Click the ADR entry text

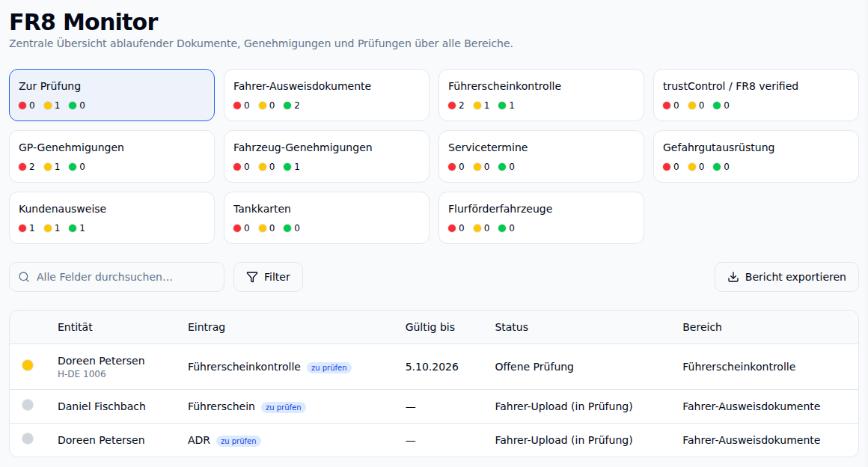[x=199, y=440]
